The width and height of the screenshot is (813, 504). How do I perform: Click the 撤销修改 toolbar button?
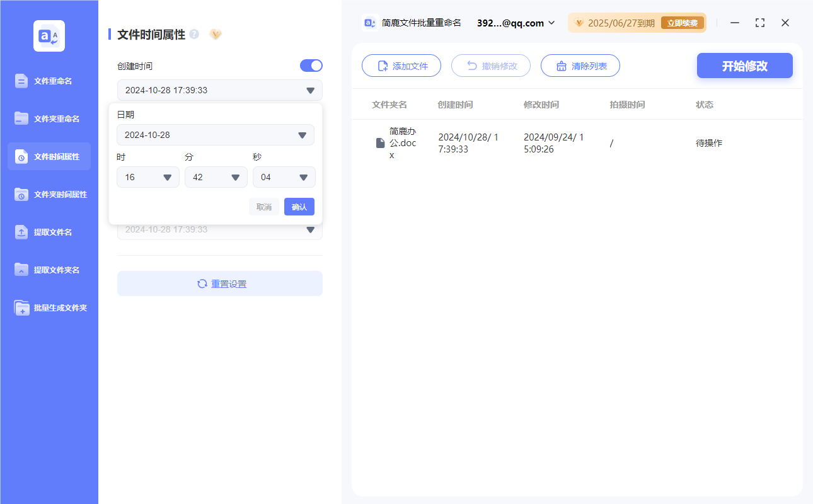(490, 66)
